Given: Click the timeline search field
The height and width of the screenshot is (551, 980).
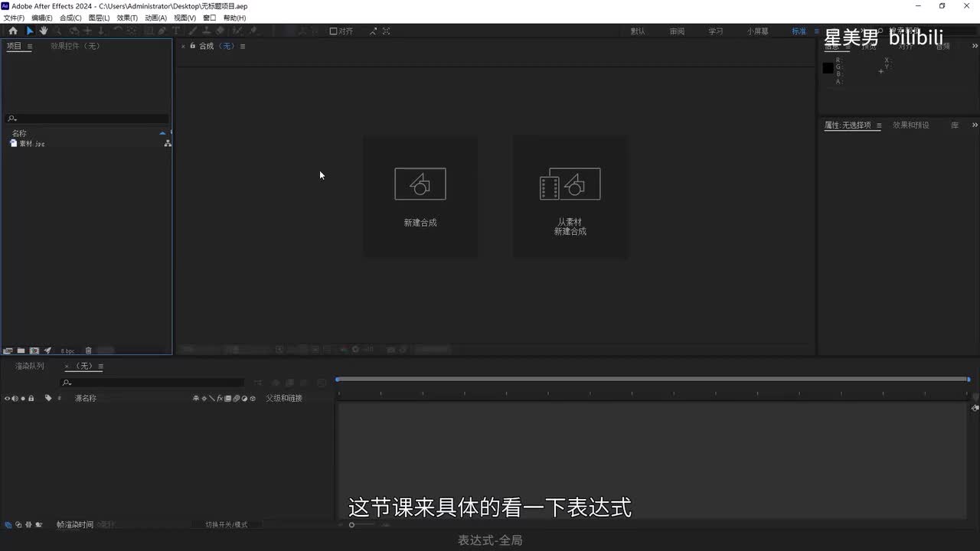Looking at the screenshot, I should pos(152,383).
